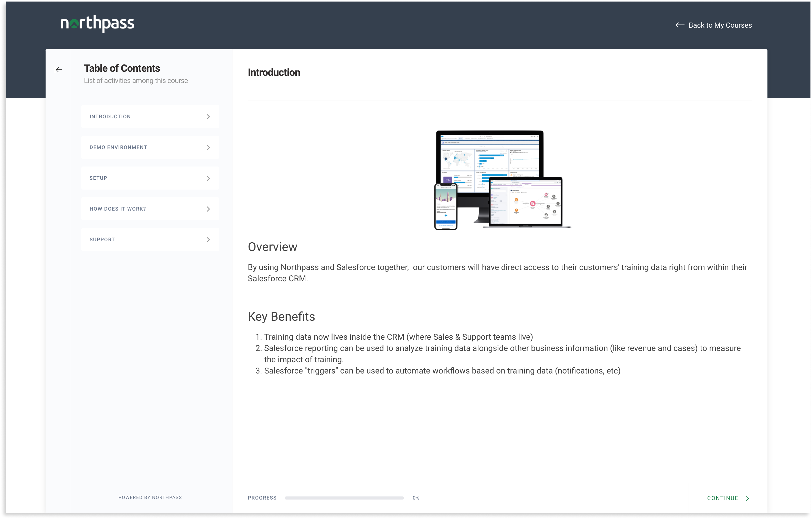Select the Setup activity
Screen dimensions: 812x519
(99, 178)
